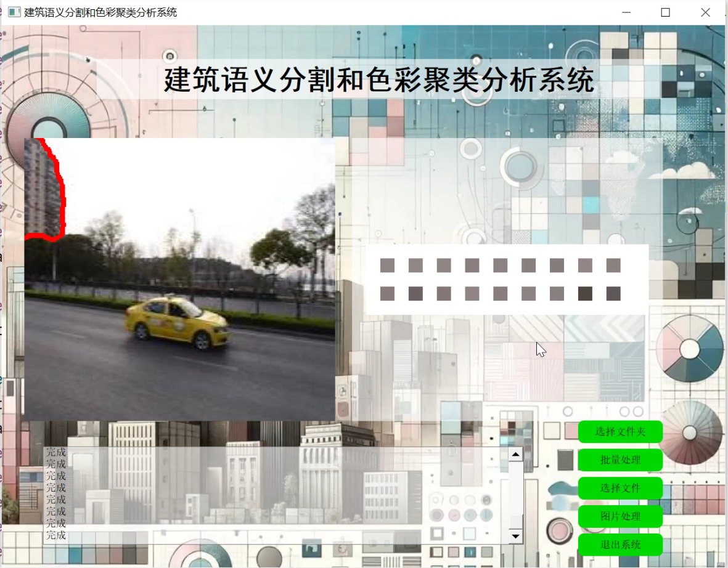Minimize the analysis system window
The height and width of the screenshot is (568, 728).
tap(626, 12)
